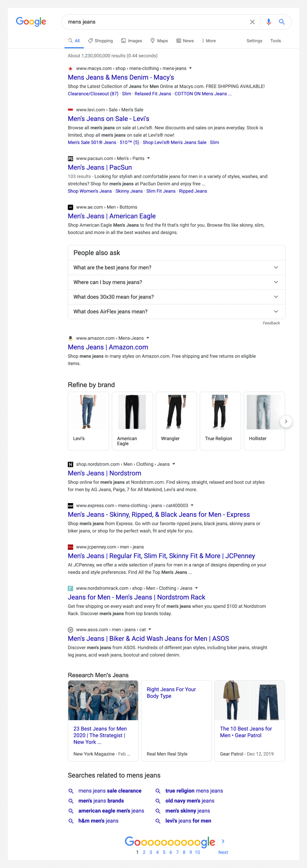The width and height of the screenshot is (307, 868).
Task: Open Mens Jeans & Mens Denim - Macy's
Action: (121, 77)
